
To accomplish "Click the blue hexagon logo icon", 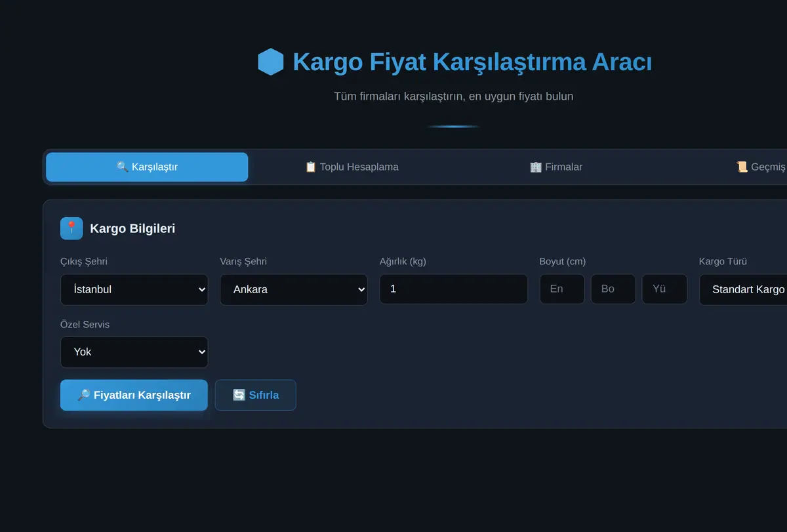I will coord(271,62).
